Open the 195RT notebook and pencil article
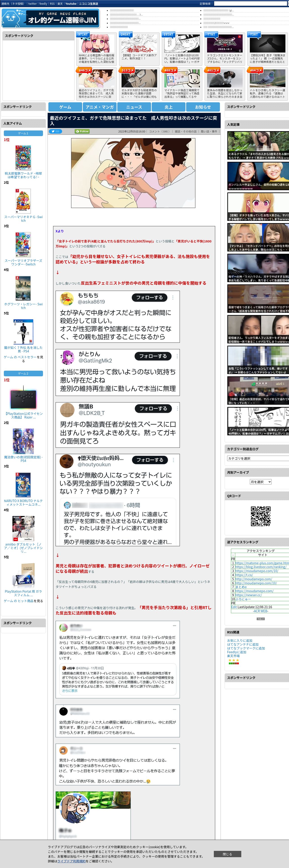The image size is (289, 868). tap(182, 43)
